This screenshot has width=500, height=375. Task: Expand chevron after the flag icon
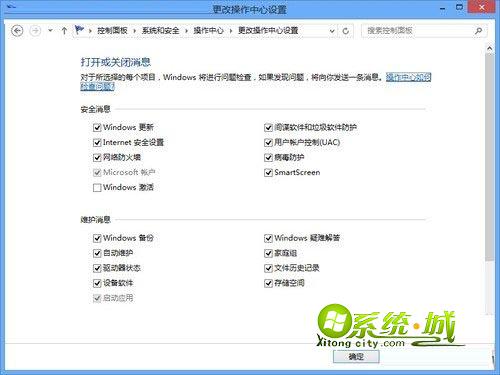(90, 31)
